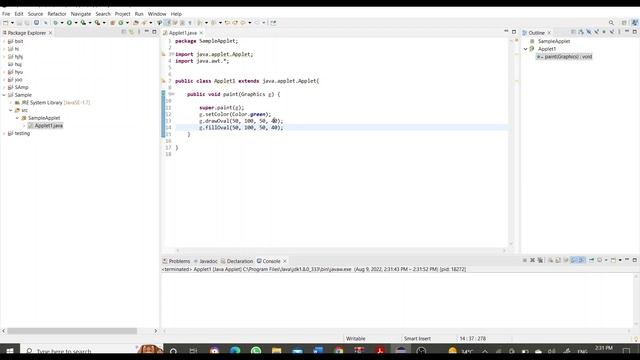Click the External Tools run icon
This screenshot has height=360, width=640.
tap(97, 23)
